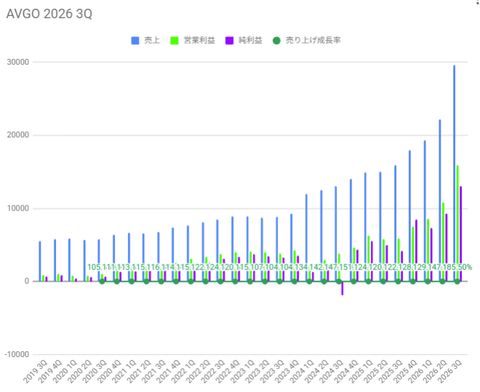Click the 2024 4Q x-axis label
This screenshot has width=480, height=392.
[347, 371]
